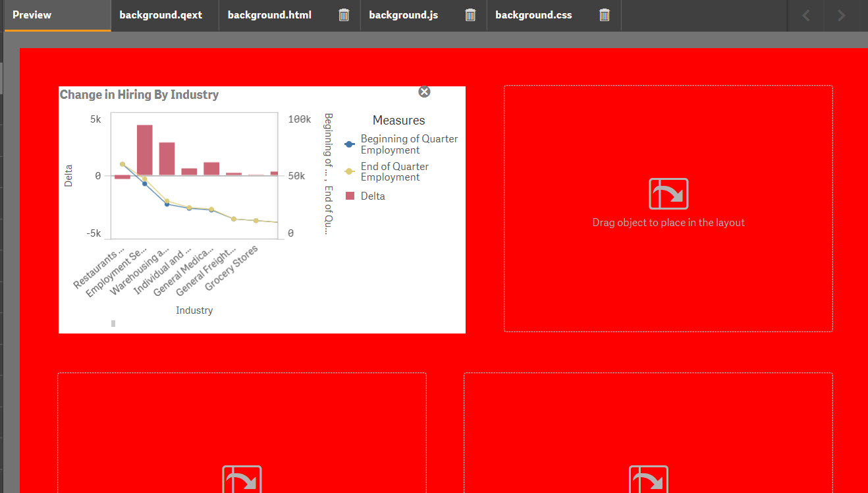The image size is (868, 493).
Task: Click the Delta legend color square
Action: click(350, 196)
